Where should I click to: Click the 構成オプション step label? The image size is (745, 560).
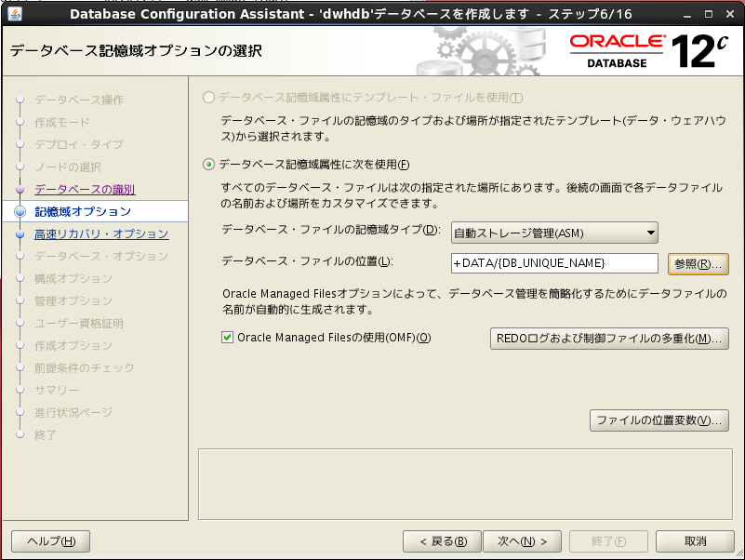pos(73,278)
